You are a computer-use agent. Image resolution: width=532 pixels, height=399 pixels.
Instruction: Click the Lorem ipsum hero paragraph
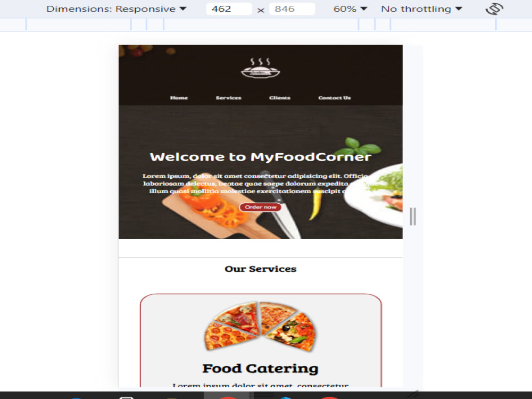261,184
